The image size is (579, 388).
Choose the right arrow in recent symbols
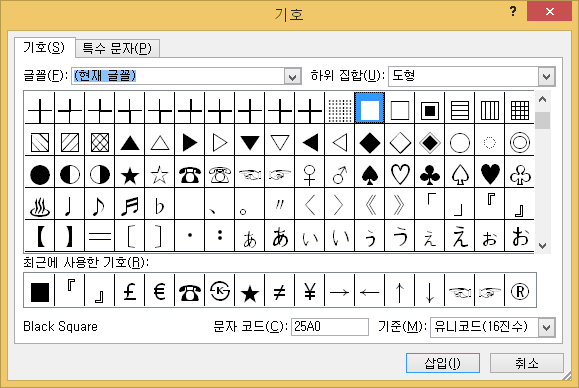(x=340, y=292)
